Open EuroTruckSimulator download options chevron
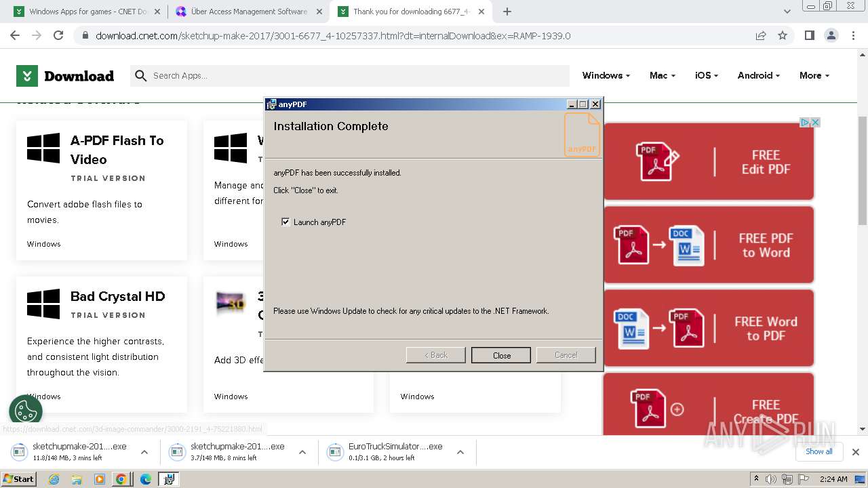868x488 pixels. (x=460, y=452)
